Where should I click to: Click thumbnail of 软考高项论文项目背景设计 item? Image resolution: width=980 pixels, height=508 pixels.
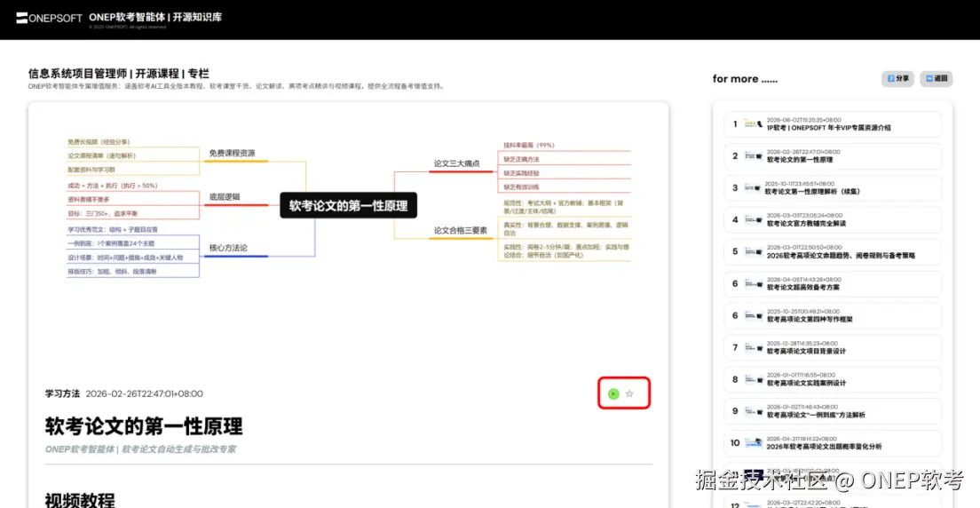[x=753, y=348]
